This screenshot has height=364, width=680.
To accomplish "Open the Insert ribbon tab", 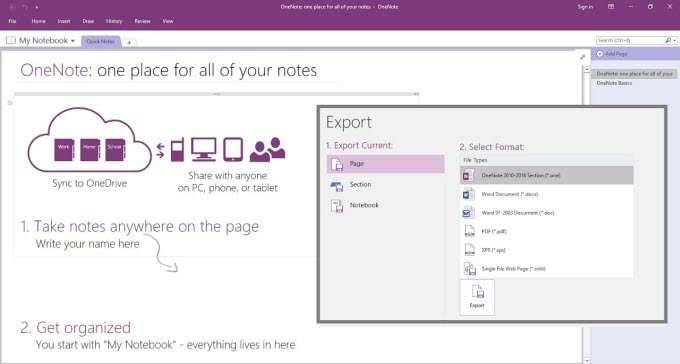I will pos(64,21).
